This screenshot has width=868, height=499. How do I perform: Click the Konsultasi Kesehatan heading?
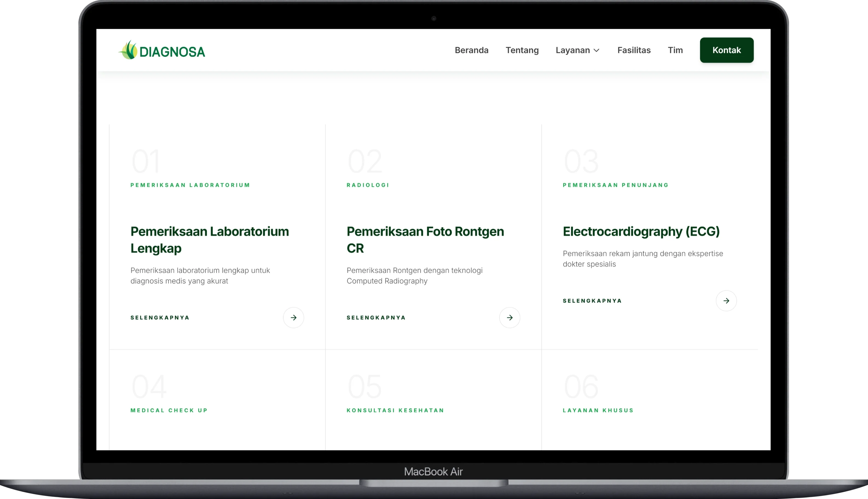(395, 410)
